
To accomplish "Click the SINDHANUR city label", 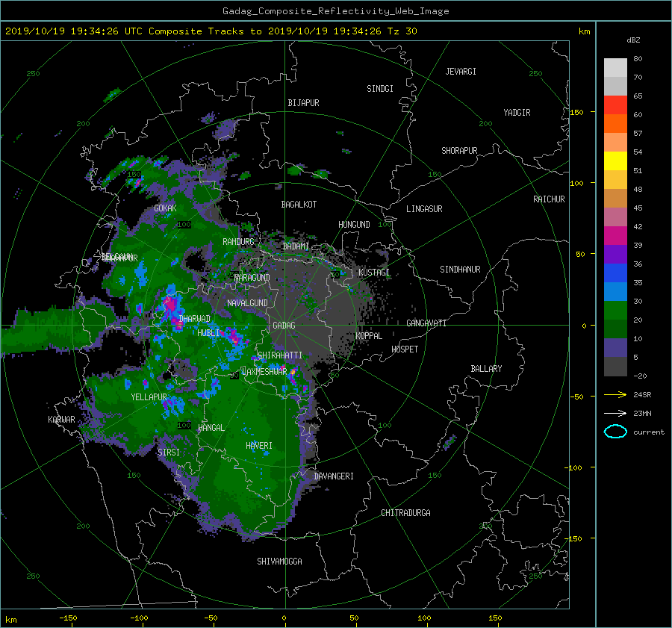I will pos(460,270).
